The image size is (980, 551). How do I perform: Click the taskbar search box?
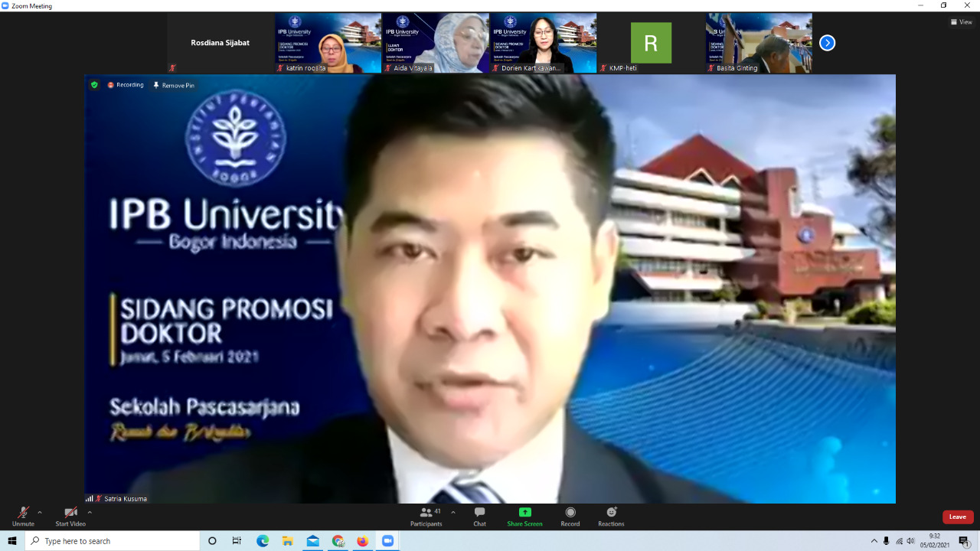113,541
